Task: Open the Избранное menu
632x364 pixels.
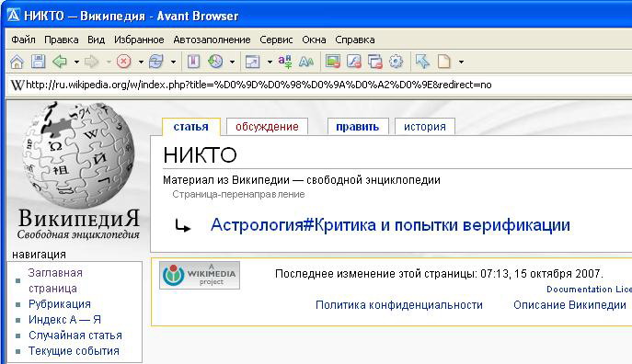Action: (x=139, y=40)
